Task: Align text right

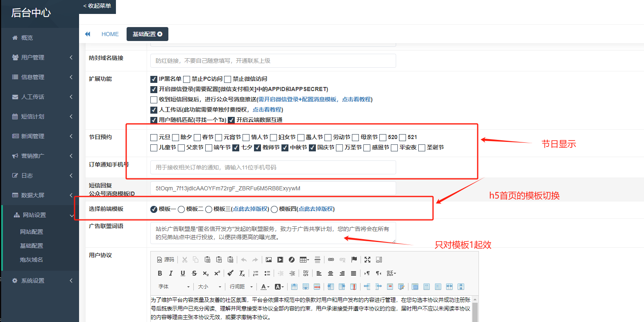Action: [x=342, y=273]
